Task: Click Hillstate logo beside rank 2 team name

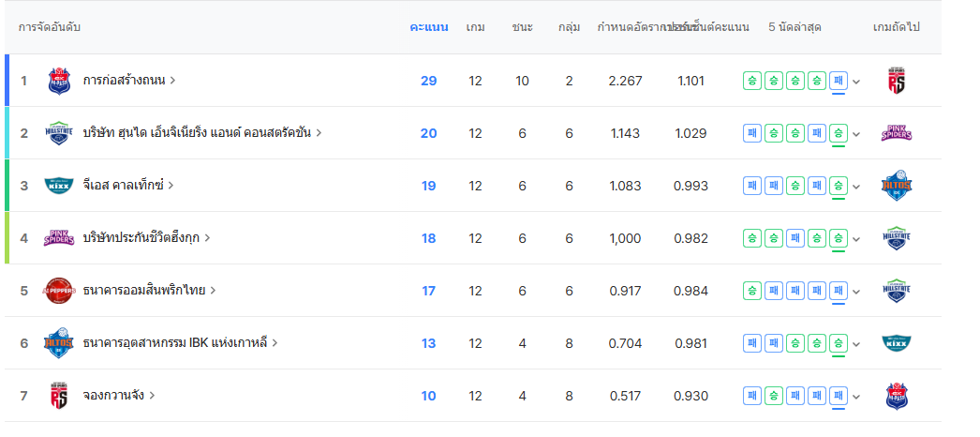Action: pyautogui.click(x=59, y=133)
